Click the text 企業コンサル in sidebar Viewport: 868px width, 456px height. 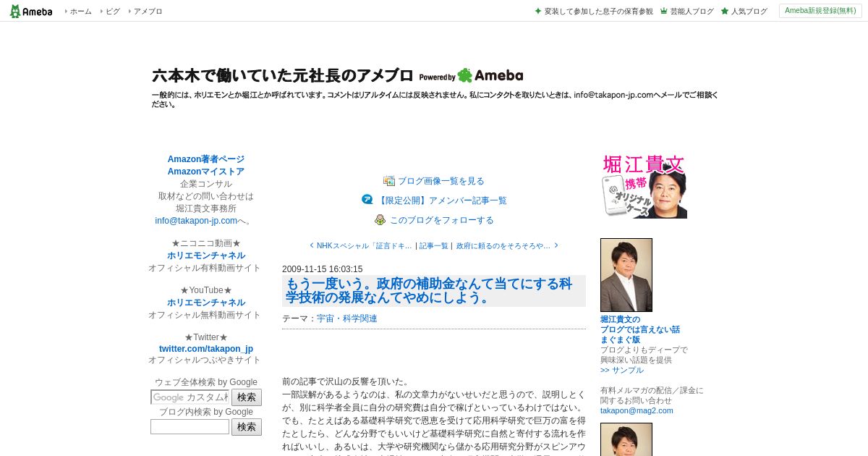coord(206,184)
